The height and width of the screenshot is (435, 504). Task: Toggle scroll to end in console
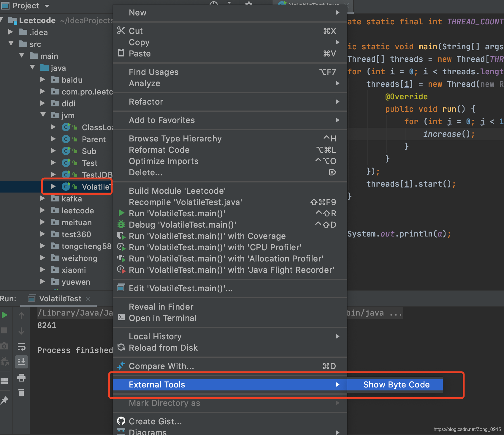point(21,362)
